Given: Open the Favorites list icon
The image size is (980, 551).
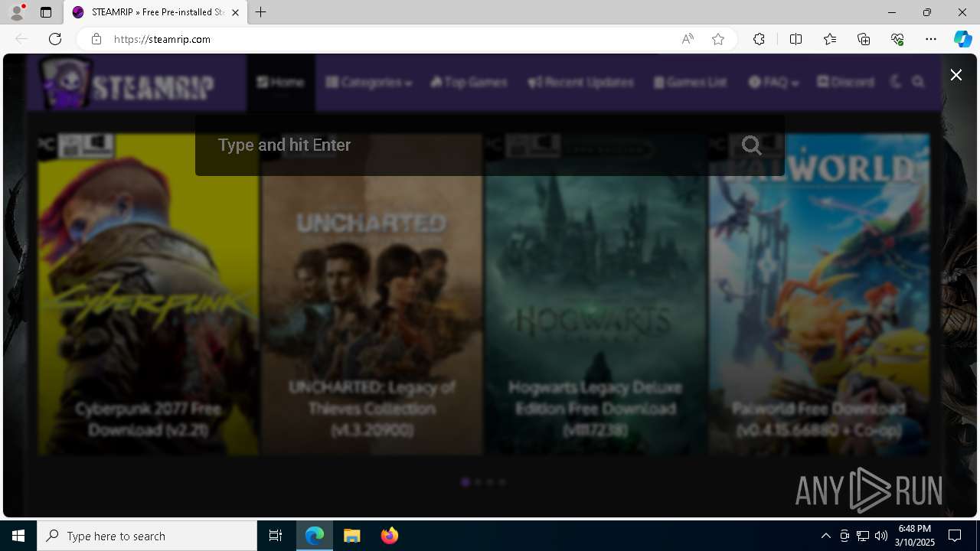Looking at the screenshot, I should coord(830,39).
